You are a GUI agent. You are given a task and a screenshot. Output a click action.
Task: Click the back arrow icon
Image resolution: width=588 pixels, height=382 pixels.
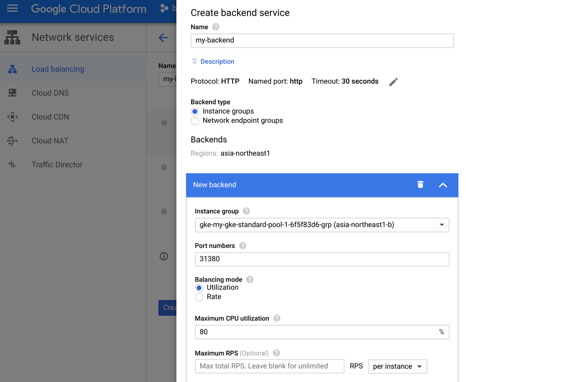point(163,38)
